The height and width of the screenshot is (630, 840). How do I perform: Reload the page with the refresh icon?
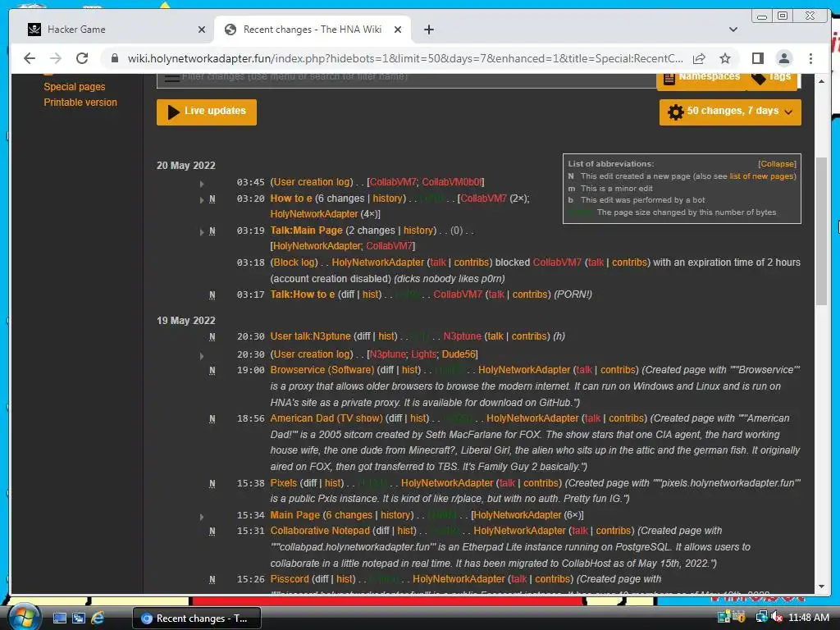(82, 58)
